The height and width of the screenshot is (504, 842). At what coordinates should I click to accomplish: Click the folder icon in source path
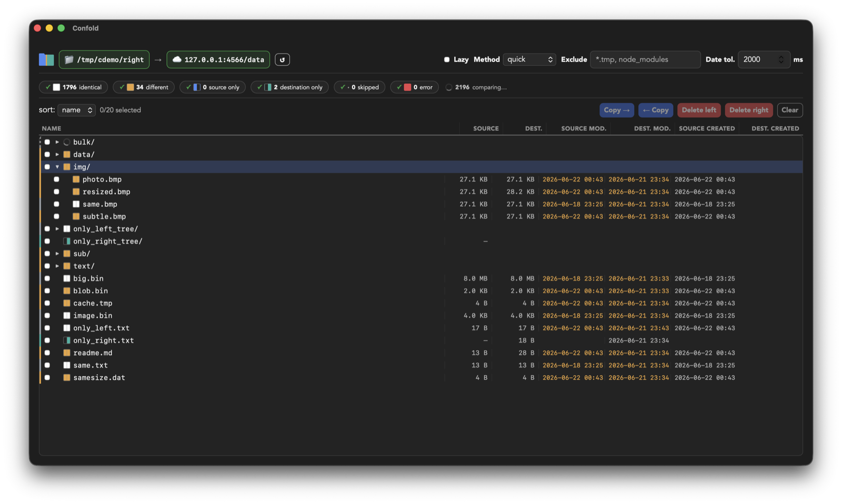point(69,59)
